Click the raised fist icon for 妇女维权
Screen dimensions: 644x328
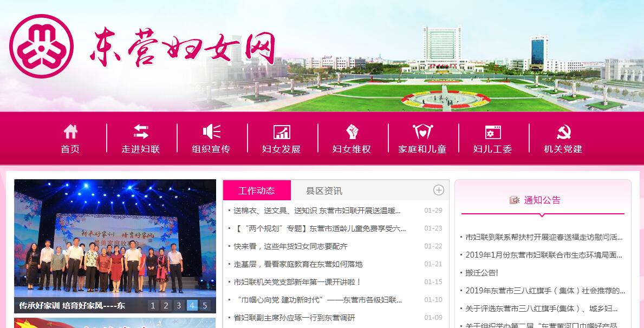tap(352, 132)
